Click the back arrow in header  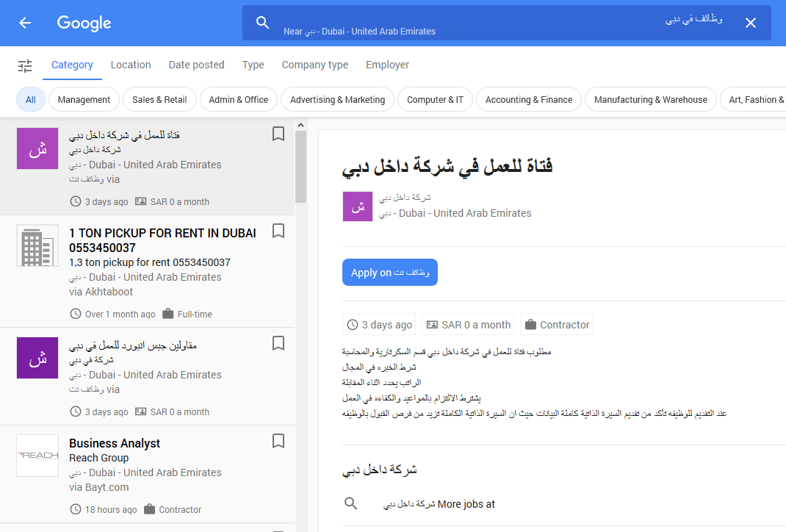(25, 23)
